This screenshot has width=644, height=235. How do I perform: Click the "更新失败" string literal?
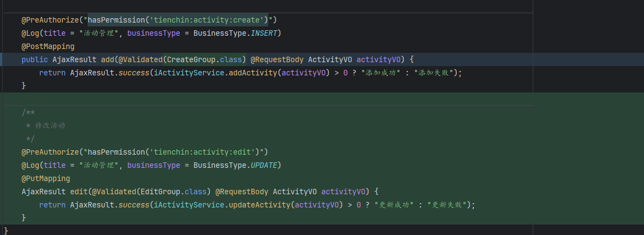click(448, 205)
